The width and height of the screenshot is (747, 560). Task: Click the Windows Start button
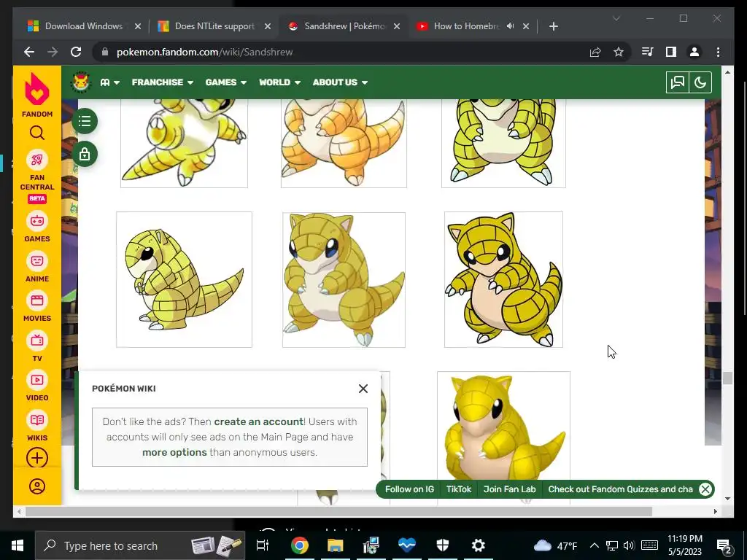pos(18,545)
